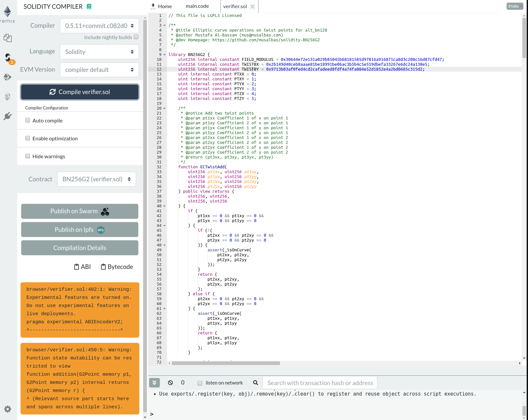Screen dimensions: 528x420
Task: Open Deploy & run transactions icon
Action: 7,77
